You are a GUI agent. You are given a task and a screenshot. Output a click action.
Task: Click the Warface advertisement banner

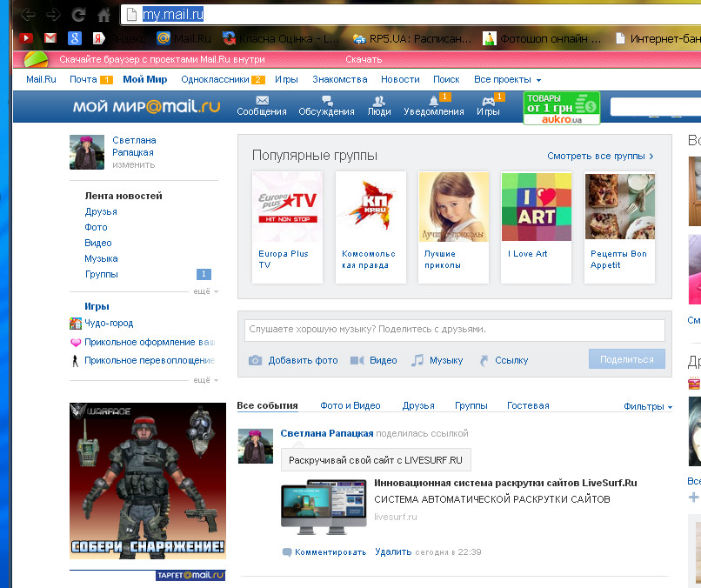tap(148, 481)
